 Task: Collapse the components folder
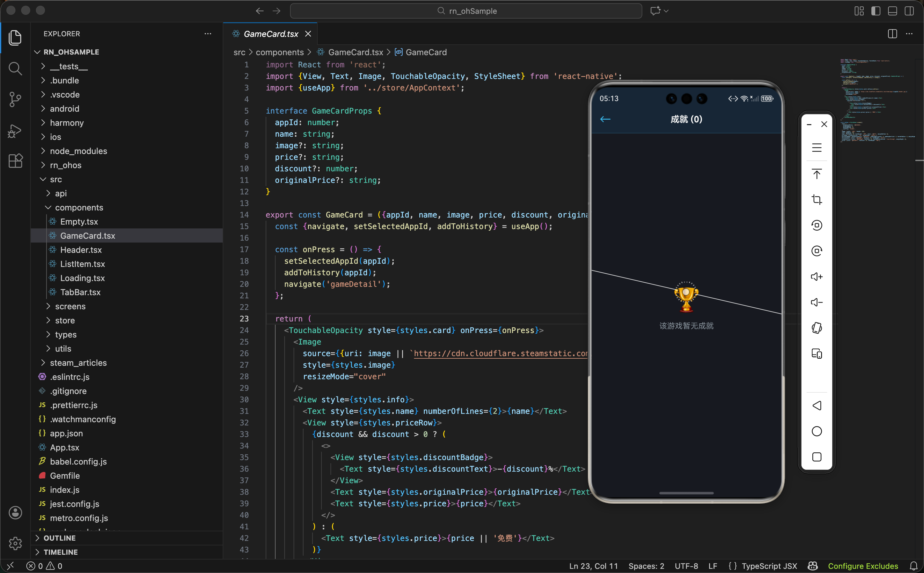[x=79, y=207]
